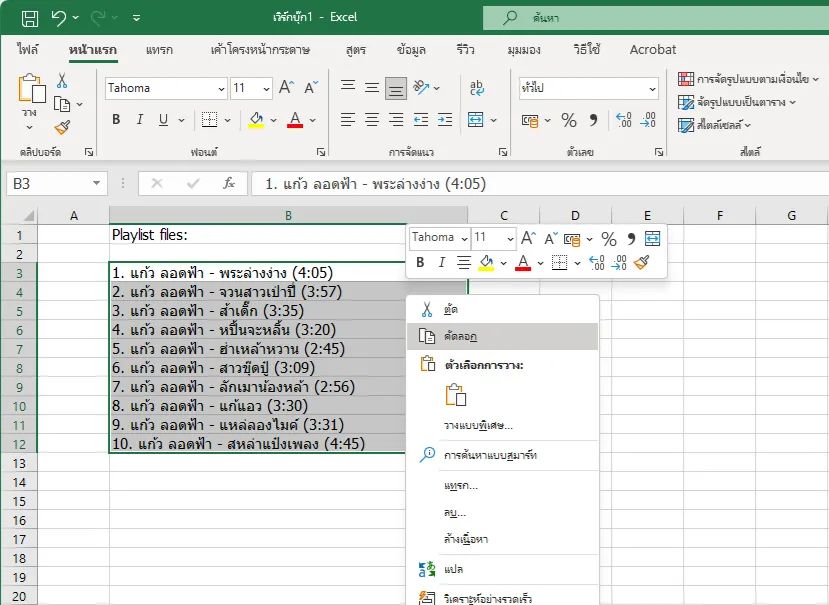Click the Undo arrow icon
The height and width of the screenshot is (605, 829).
[58, 18]
